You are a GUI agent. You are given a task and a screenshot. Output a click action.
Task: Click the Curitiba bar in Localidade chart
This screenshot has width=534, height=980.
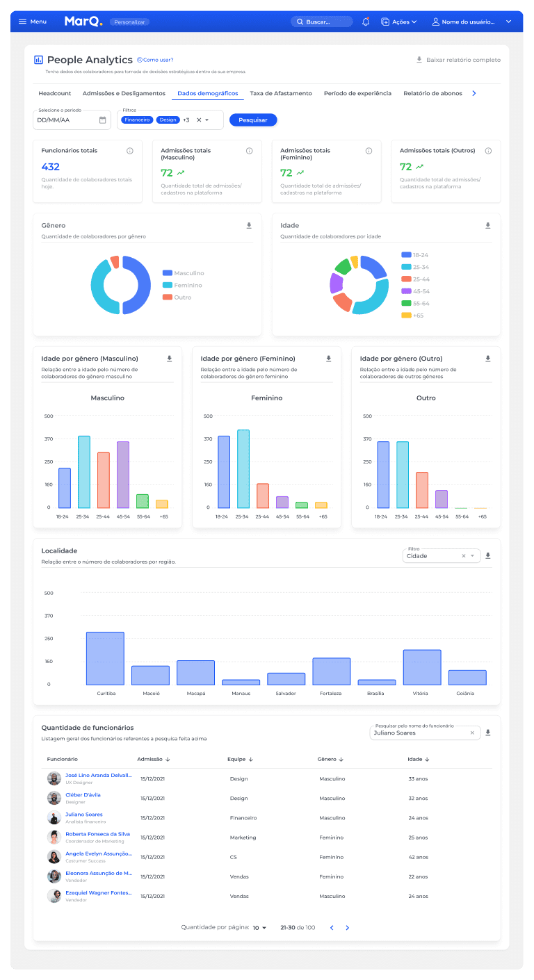(x=105, y=658)
